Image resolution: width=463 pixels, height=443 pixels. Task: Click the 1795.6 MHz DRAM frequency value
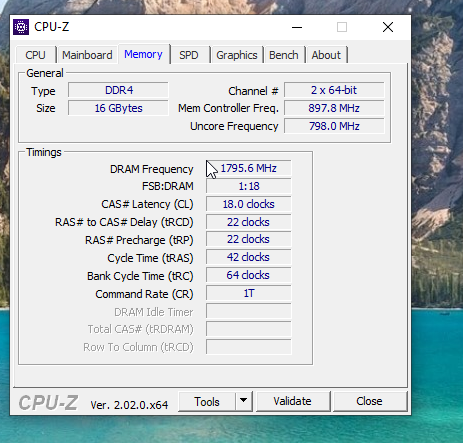[x=249, y=168]
